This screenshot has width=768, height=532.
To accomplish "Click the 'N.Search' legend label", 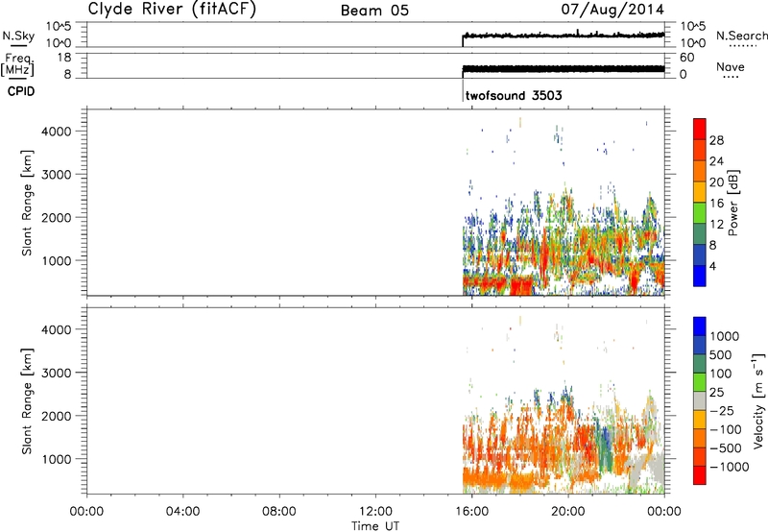I will [x=742, y=36].
